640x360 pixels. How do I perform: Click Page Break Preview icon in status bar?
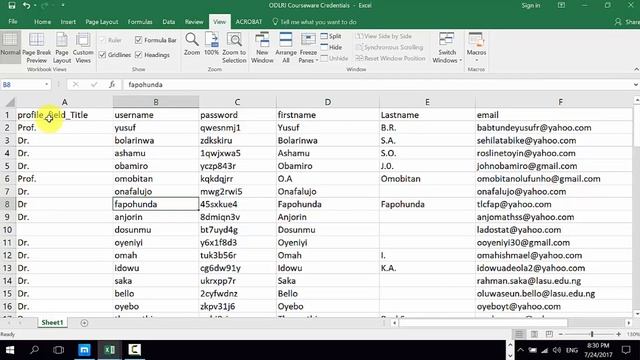click(549, 334)
